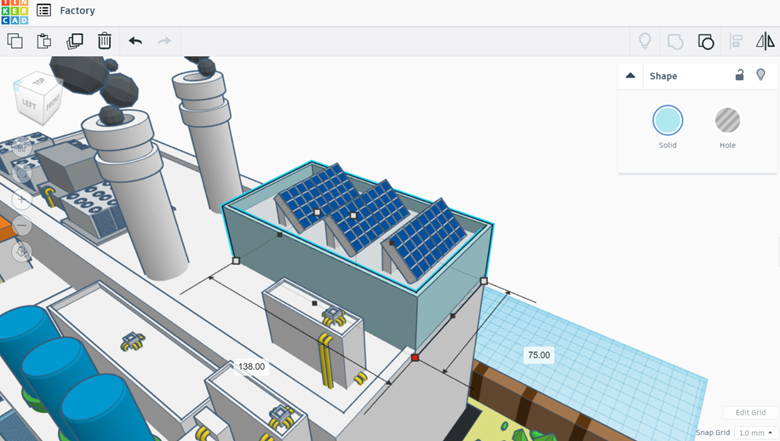Screen dimensions: 780x441
Task: Show all hidden shapes with toolbar lightbulb
Action: pos(645,41)
